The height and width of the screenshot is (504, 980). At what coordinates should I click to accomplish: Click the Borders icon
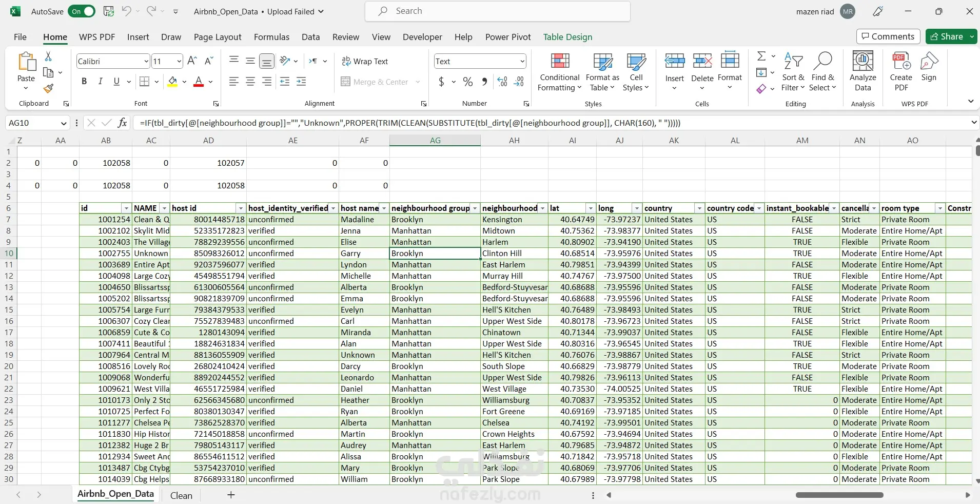tap(145, 81)
